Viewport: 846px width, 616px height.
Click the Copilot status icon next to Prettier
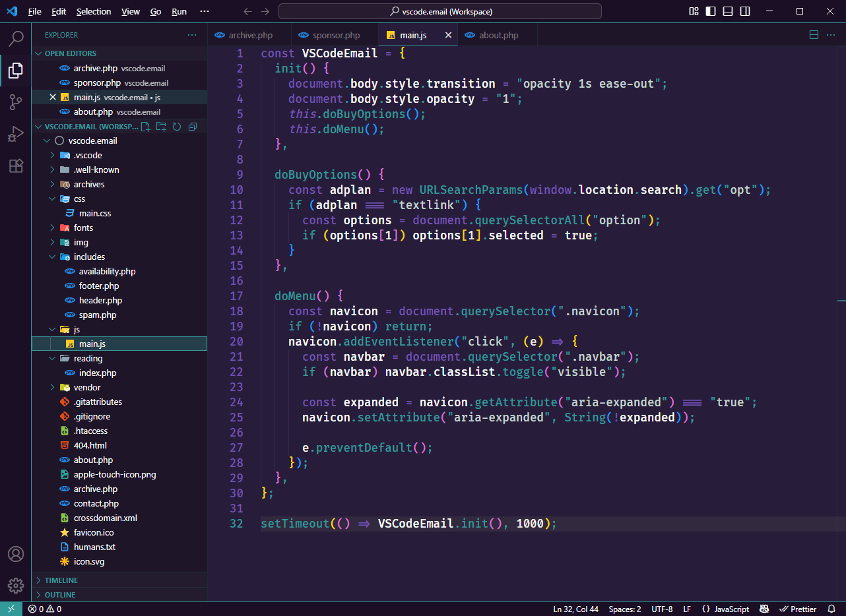764,609
